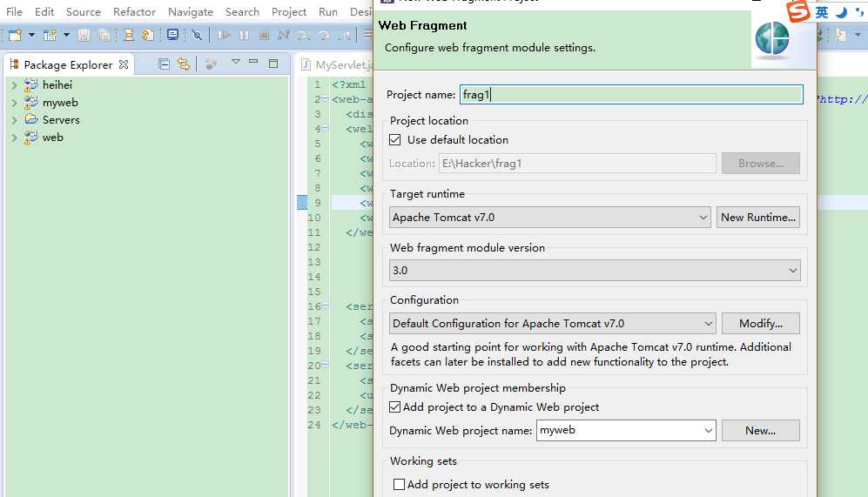Click the second New item toolbar icon
868x497 pixels.
(x=50, y=35)
